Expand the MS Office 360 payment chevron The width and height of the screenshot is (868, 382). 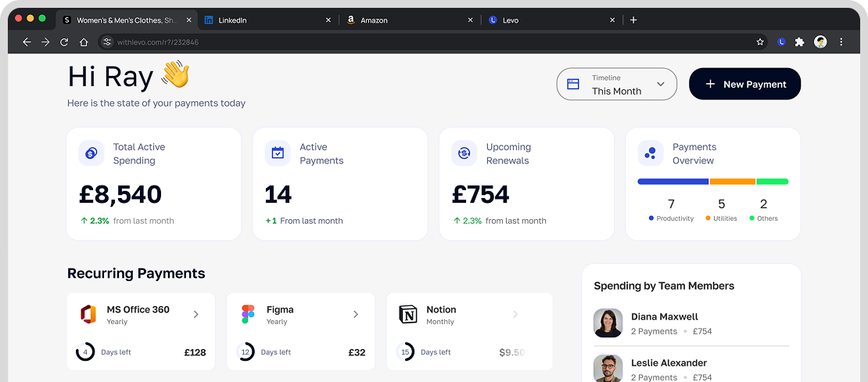196,315
